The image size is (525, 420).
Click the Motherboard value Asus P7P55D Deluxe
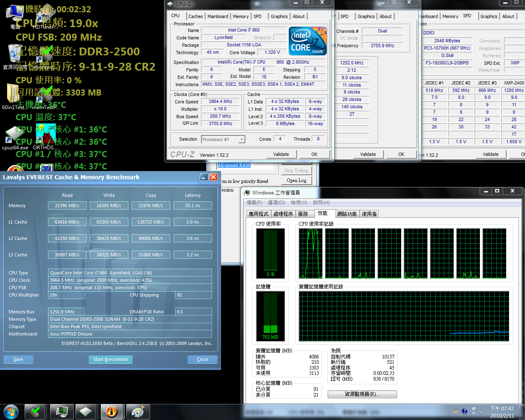tap(130, 334)
